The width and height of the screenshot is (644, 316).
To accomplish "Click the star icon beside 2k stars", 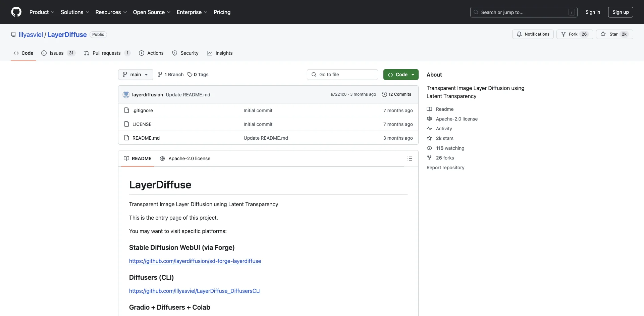I will pyautogui.click(x=429, y=138).
